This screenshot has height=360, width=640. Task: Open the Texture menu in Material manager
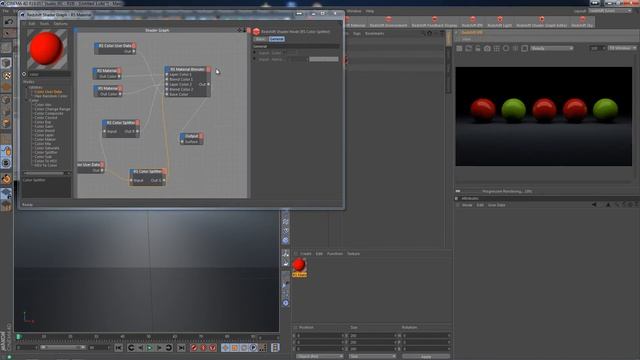click(x=353, y=253)
